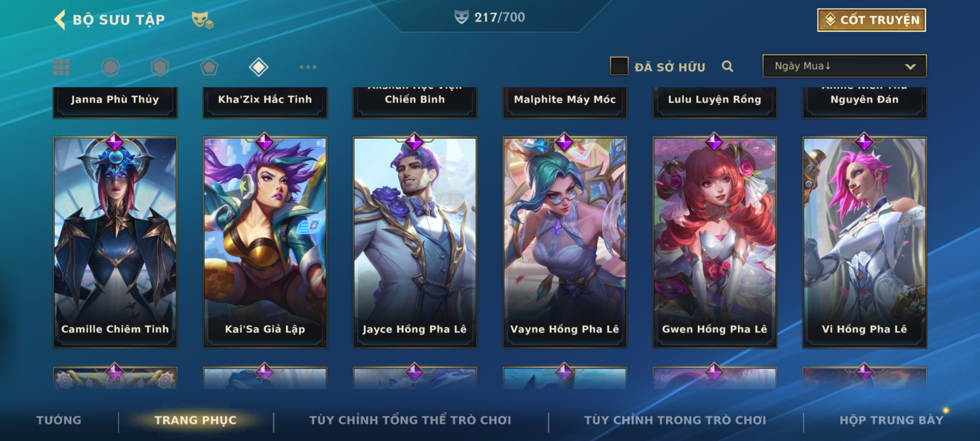Viewport: 980px width, 441px height.
Task: Expand the Ngày Mua sort dropdown
Action: click(x=844, y=66)
